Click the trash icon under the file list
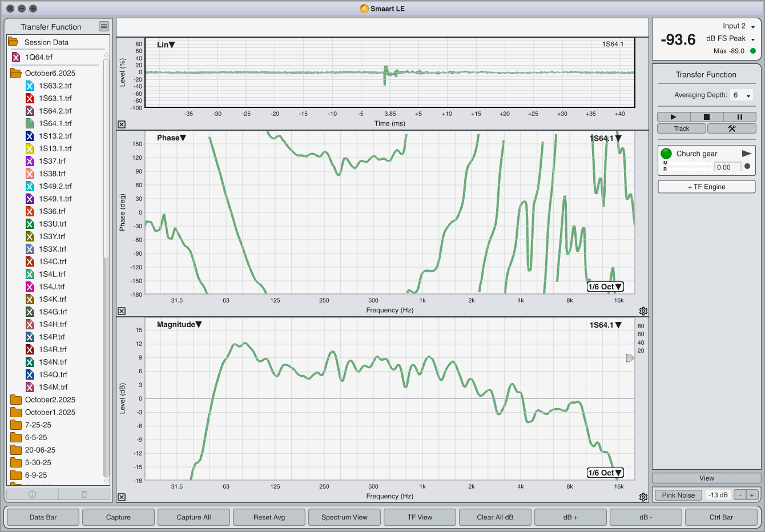 click(x=84, y=494)
